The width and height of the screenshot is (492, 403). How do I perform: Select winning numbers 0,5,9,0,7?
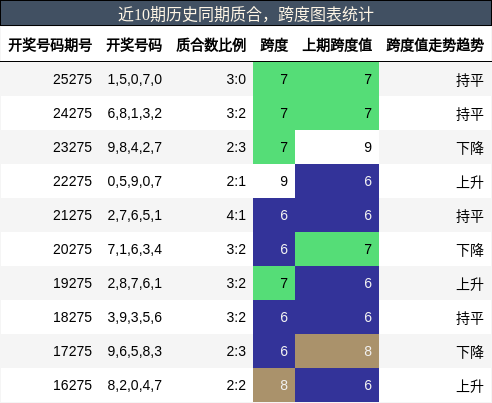coord(135,181)
